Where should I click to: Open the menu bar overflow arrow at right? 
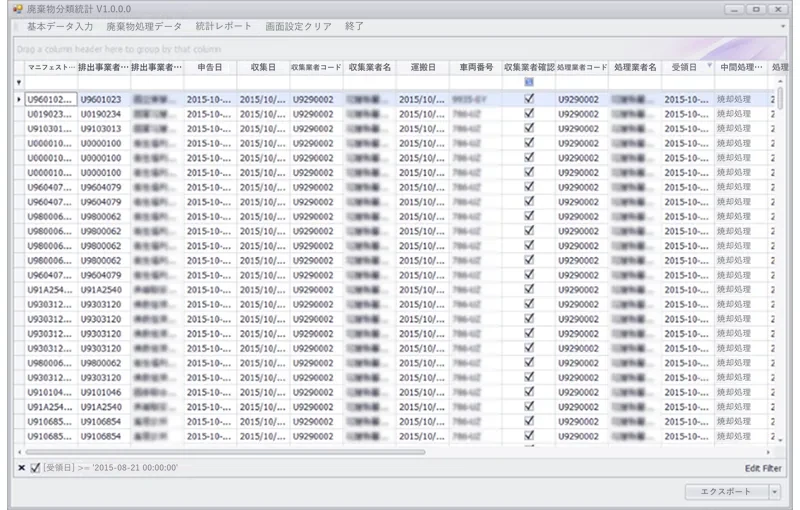tap(783, 26)
